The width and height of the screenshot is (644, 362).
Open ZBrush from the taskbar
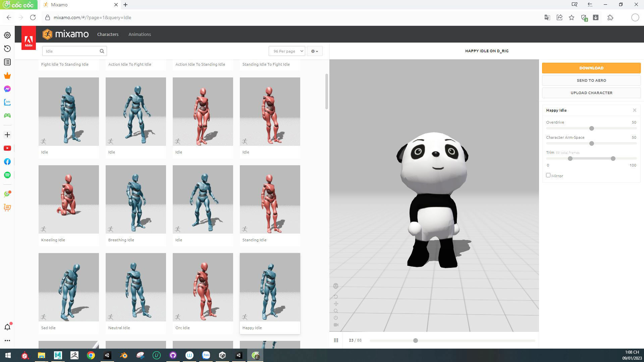pyautogui.click(x=74, y=355)
